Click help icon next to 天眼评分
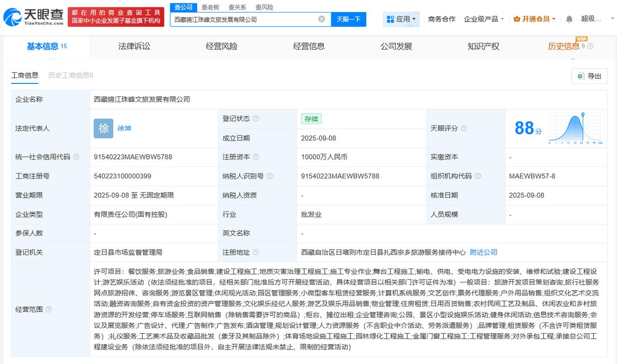 pyautogui.click(x=464, y=128)
